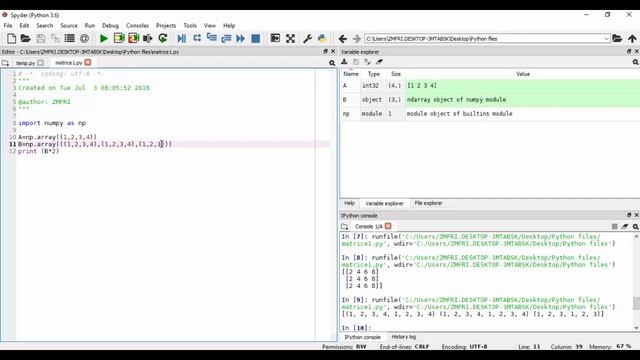Switch to the File explorer tab

tap(428, 203)
